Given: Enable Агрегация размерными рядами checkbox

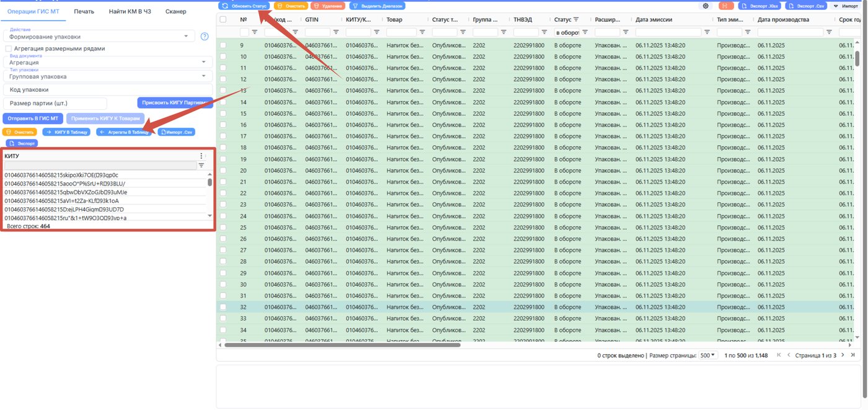Looking at the screenshot, I should pyautogui.click(x=8, y=48).
